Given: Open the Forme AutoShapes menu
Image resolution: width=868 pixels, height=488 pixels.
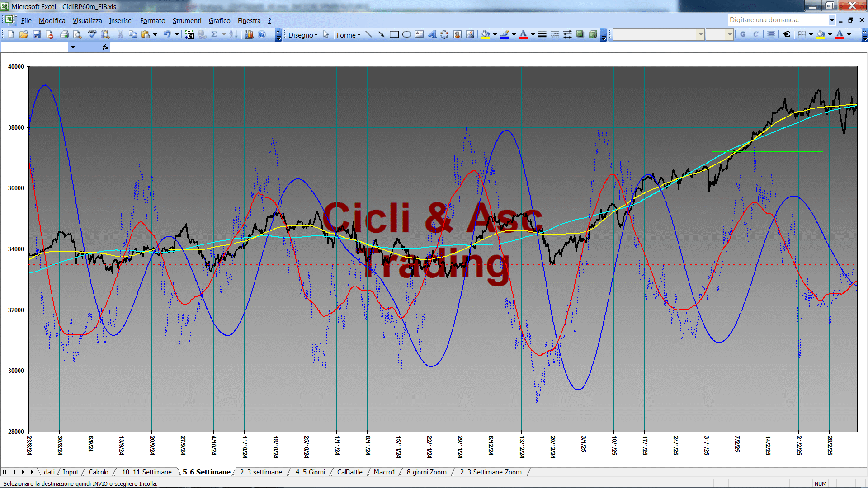Looking at the screenshot, I should coord(348,35).
